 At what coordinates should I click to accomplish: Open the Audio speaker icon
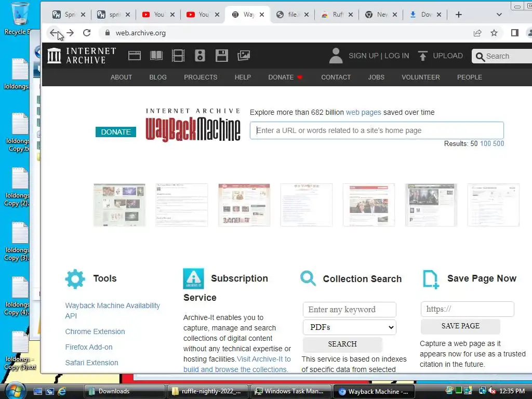(200, 56)
